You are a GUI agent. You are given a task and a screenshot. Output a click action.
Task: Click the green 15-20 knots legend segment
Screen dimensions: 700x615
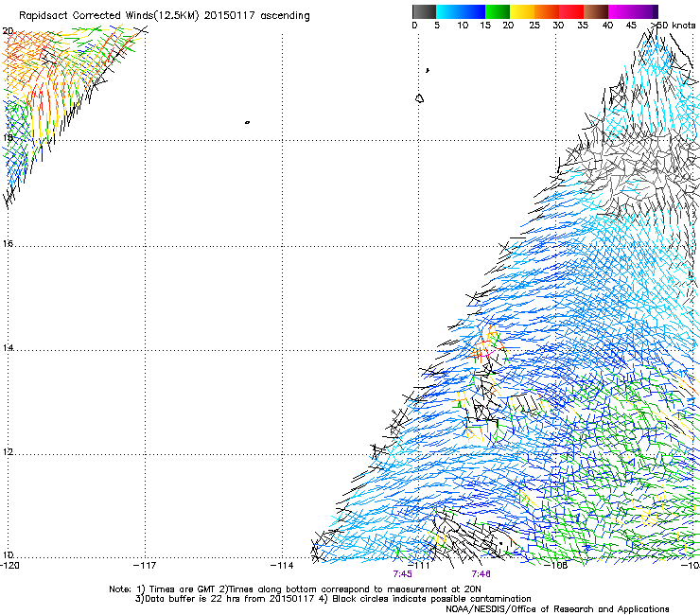click(498, 11)
